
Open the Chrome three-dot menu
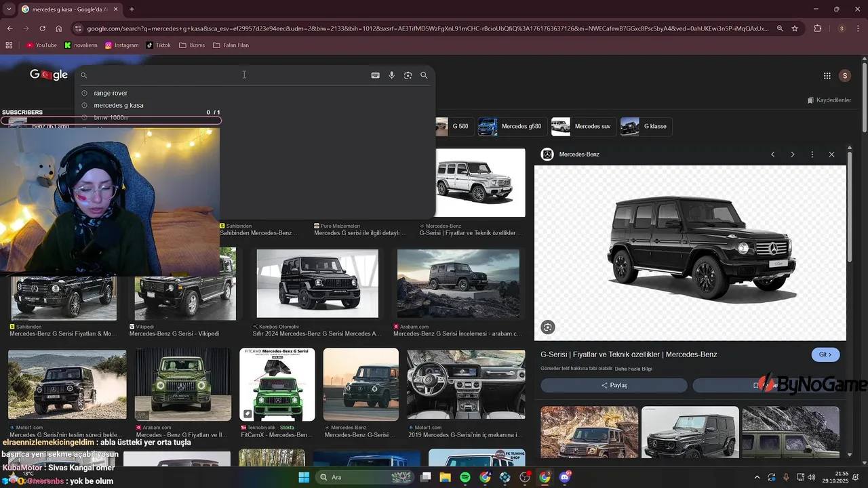coord(859,28)
